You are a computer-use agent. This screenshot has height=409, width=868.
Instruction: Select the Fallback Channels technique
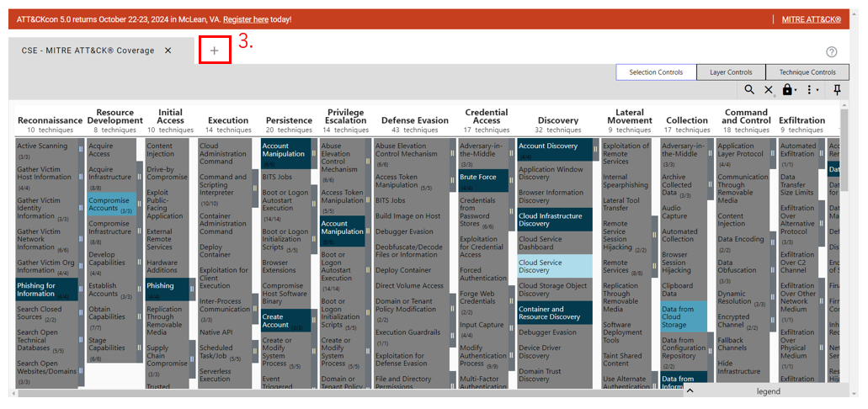(743, 343)
